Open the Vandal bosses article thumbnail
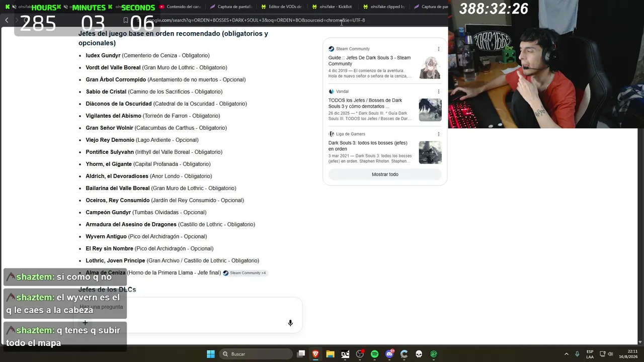The image size is (644, 362). [x=430, y=110]
